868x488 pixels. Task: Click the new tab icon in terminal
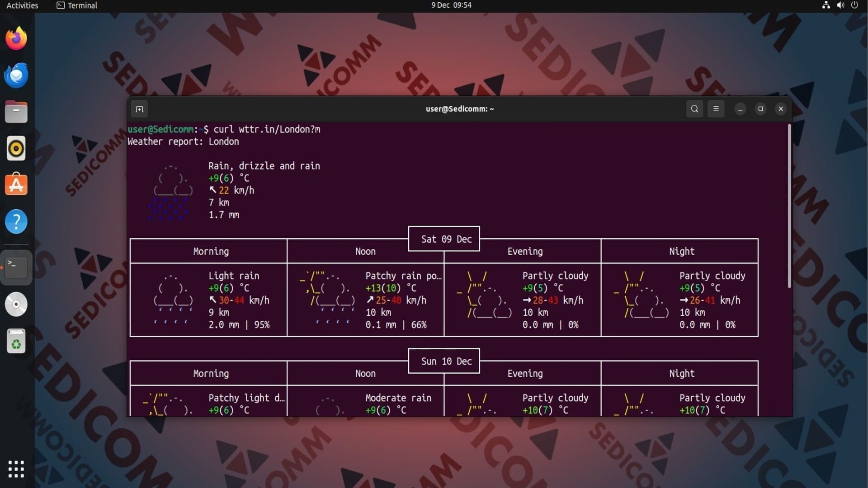[139, 109]
